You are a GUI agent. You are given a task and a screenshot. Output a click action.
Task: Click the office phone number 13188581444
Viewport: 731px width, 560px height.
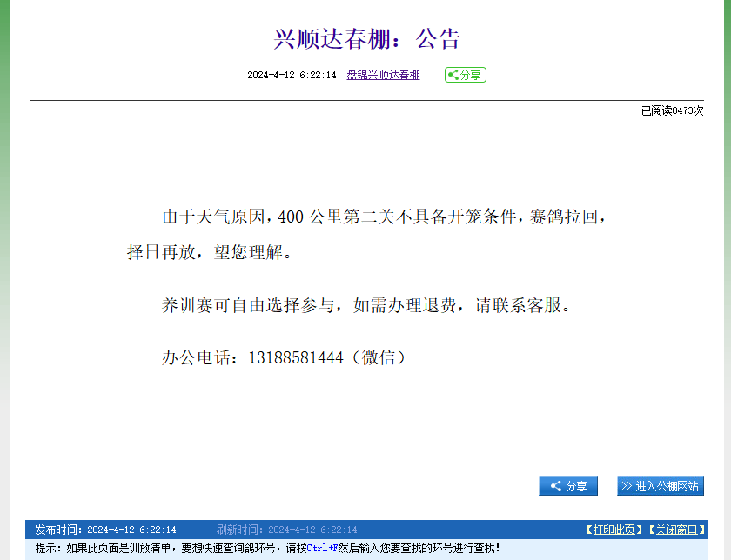tap(296, 357)
